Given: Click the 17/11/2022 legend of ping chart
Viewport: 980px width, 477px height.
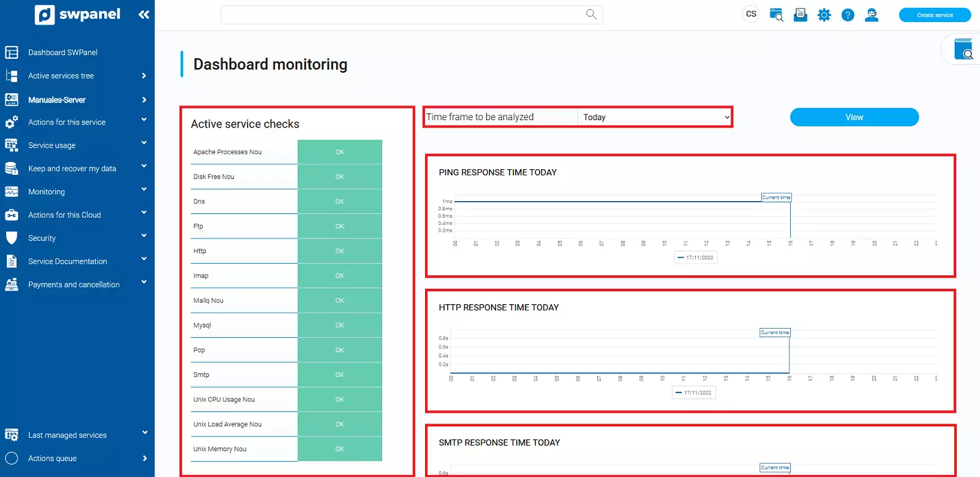Looking at the screenshot, I should tap(696, 258).
